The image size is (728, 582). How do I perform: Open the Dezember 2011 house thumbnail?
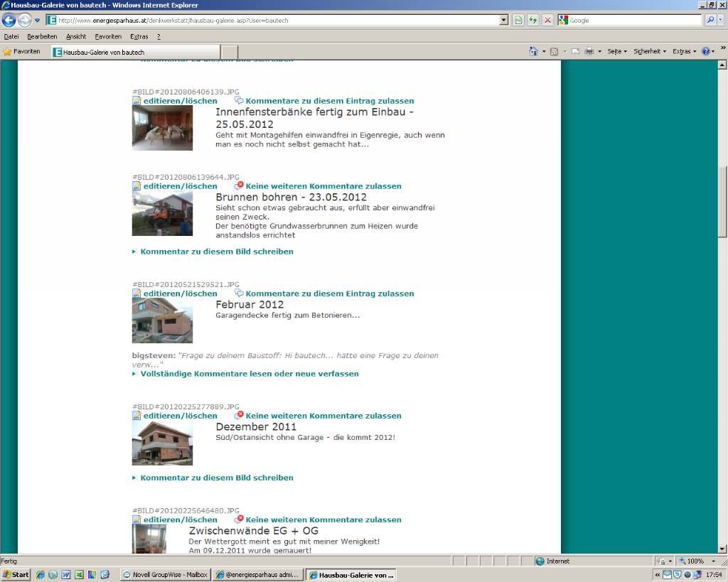point(162,443)
